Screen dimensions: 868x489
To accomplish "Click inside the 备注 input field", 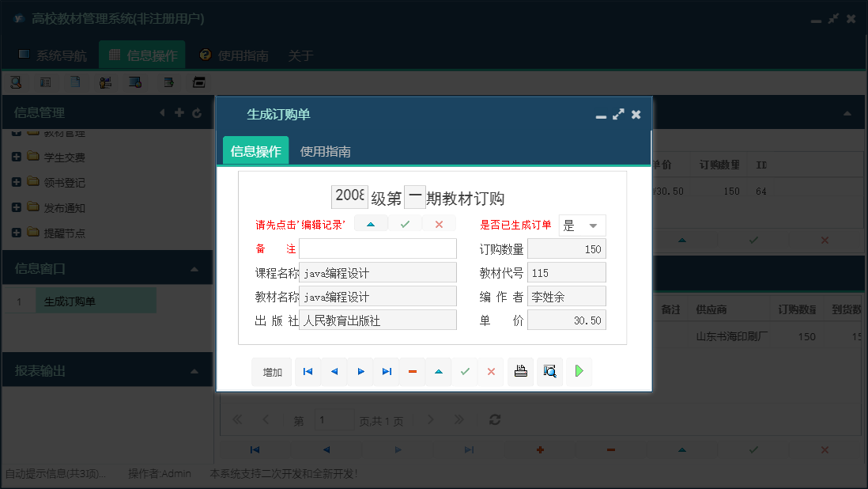I will tap(378, 248).
